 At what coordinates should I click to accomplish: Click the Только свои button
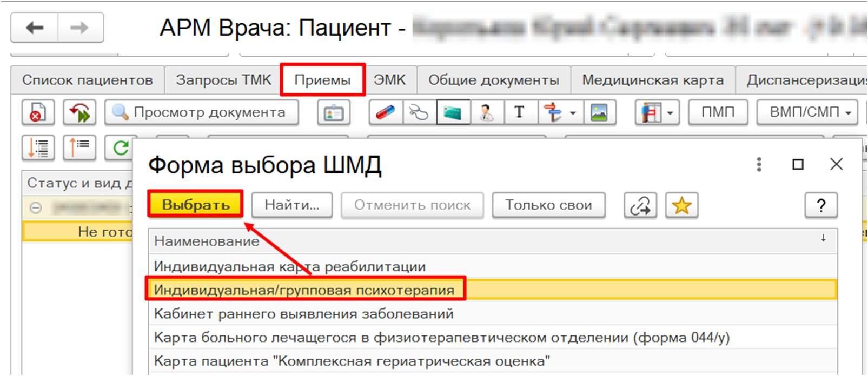tap(548, 205)
